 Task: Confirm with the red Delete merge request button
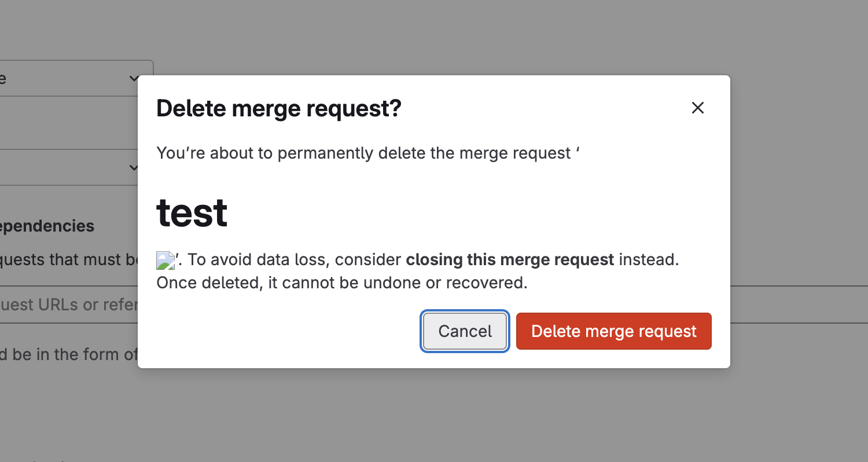click(x=613, y=331)
